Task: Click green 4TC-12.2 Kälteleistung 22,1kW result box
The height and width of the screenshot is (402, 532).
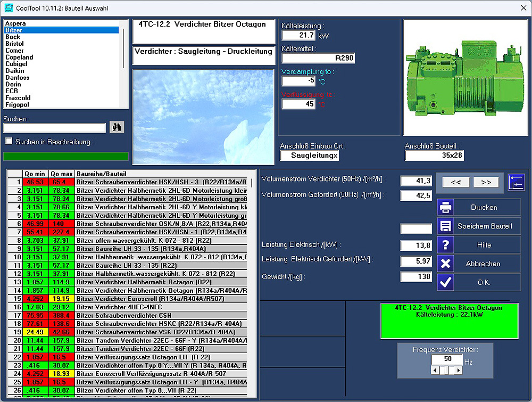Action: tap(449, 321)
